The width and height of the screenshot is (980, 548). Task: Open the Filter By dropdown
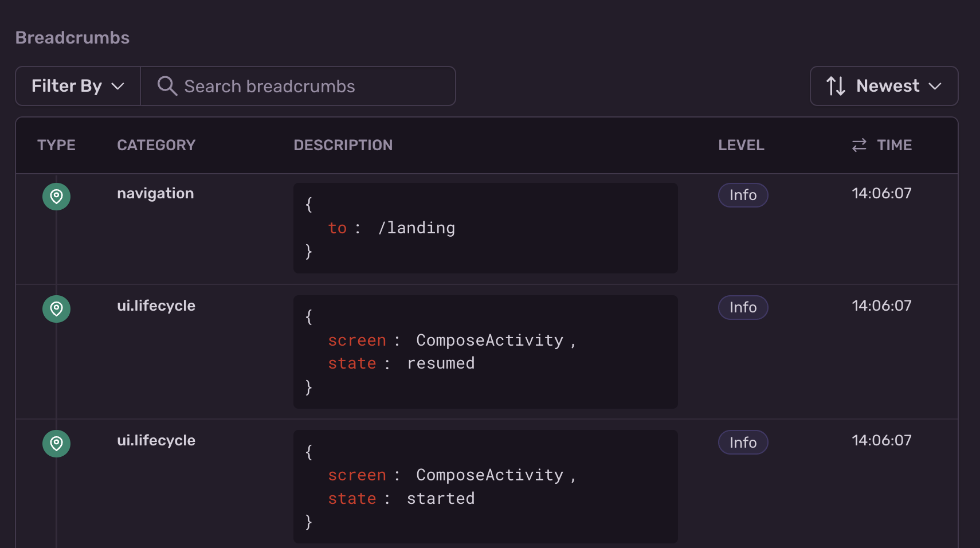[x=77, y=86]
